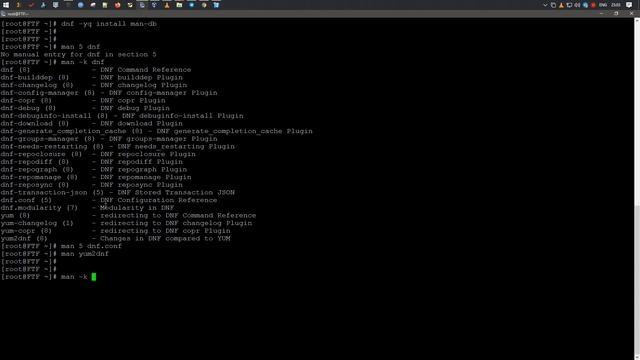
Task: Open the volume icon in system tray
Action: pyautogui.click(x=577, y=5)
